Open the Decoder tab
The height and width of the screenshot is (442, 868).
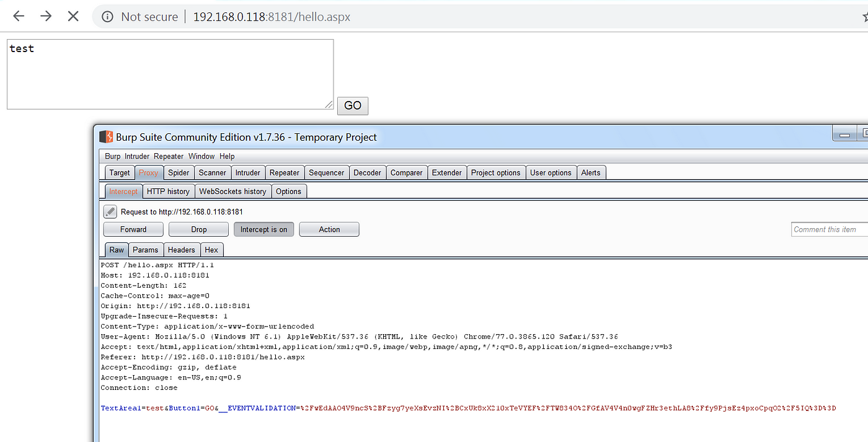point(368,173)
